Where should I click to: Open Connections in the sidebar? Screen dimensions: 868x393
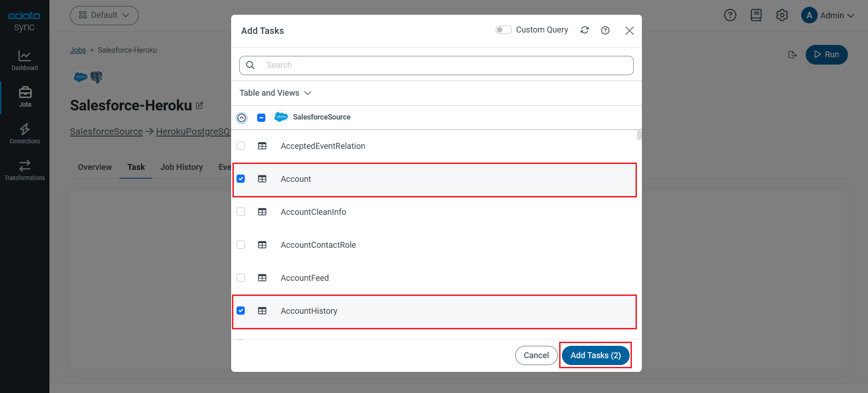[25, 134]
